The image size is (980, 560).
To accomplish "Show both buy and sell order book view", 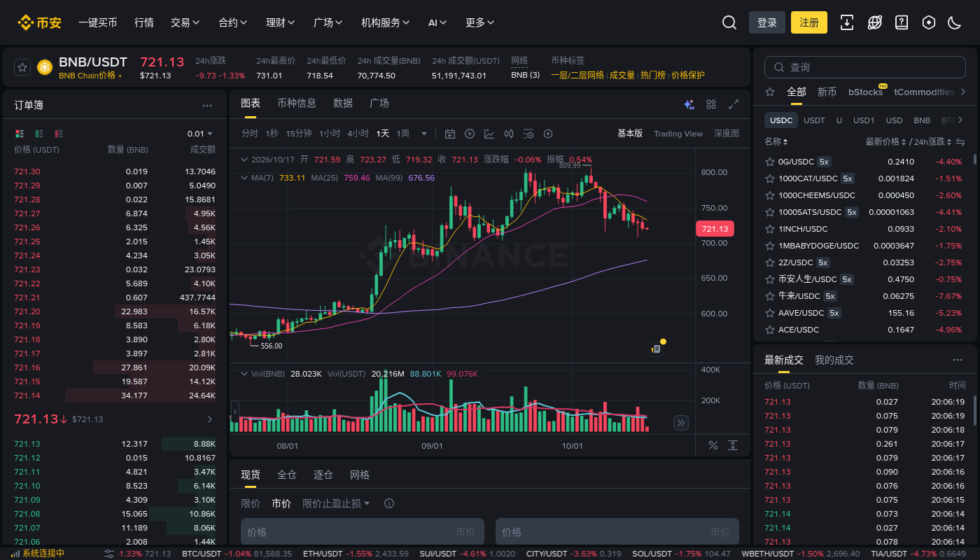I will point(19,134).
